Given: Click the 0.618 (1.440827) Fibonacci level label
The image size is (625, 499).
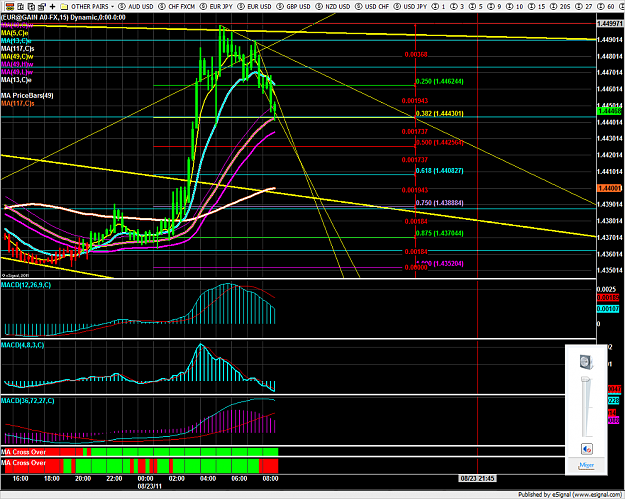Looking at the screenshot, I should pyautogui.click(x=439, y=171).
